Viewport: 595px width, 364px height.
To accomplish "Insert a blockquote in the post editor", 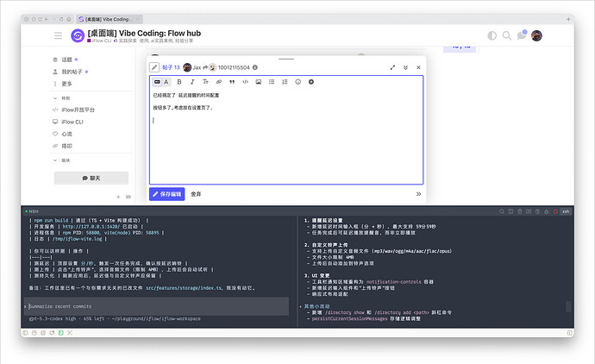I will pyautogui.click(x=232, y=82).
